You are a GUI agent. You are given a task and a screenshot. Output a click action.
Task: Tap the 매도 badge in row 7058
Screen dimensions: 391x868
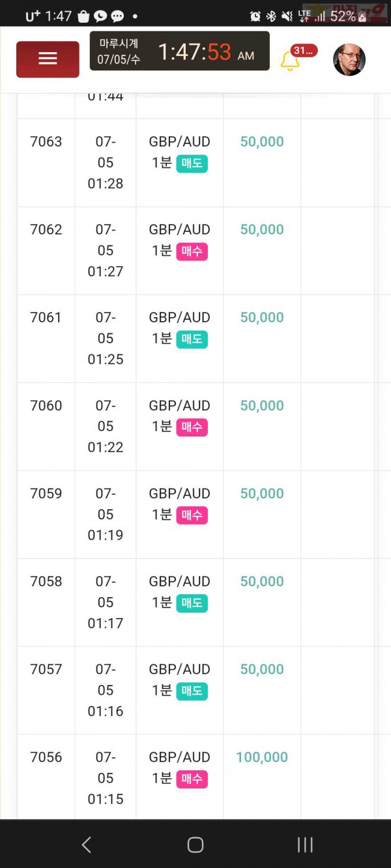tap(192, 602)
